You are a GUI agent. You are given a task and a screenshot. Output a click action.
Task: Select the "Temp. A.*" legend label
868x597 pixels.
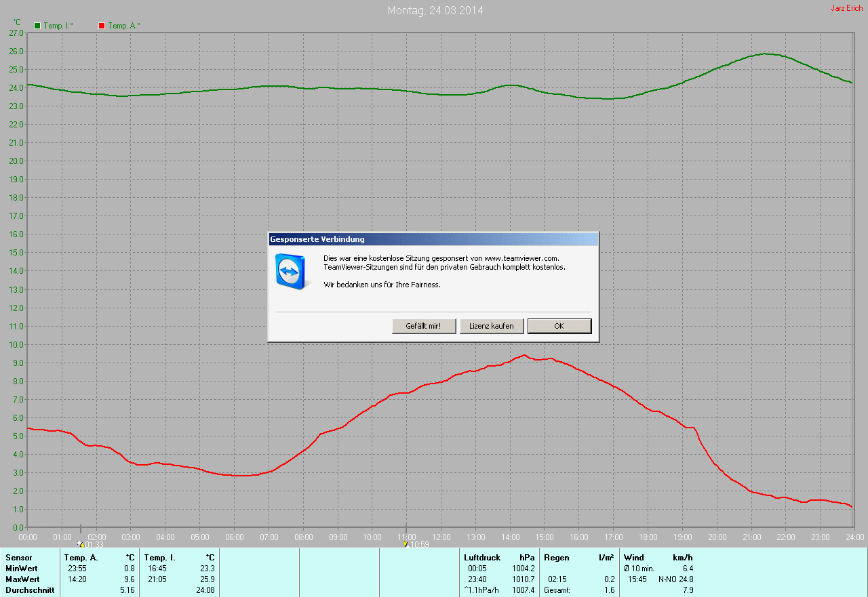(124, 26)
